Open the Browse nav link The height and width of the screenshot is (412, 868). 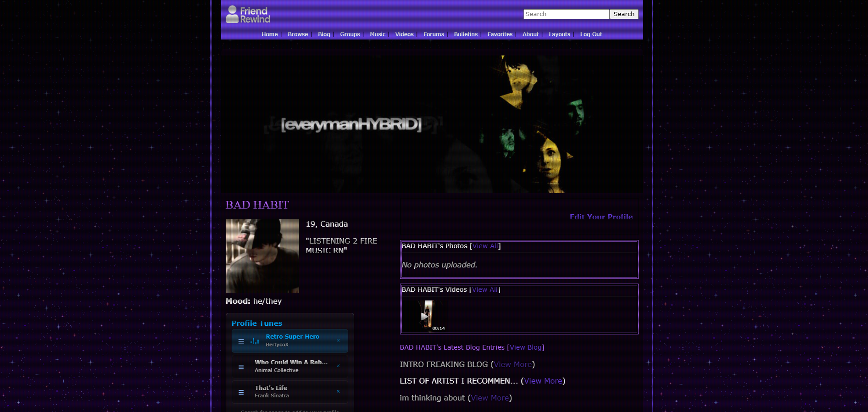pyautogui.click(x=298, y=34)
